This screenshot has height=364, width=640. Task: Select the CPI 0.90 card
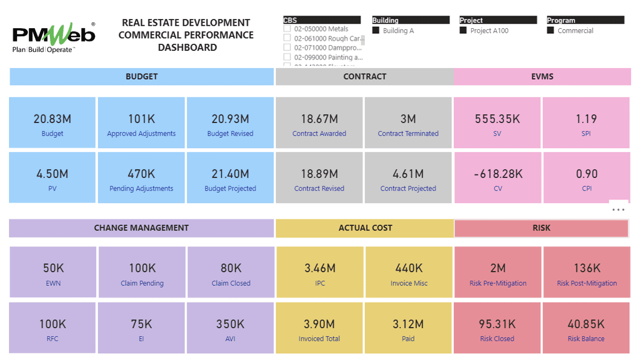[586, 177]
